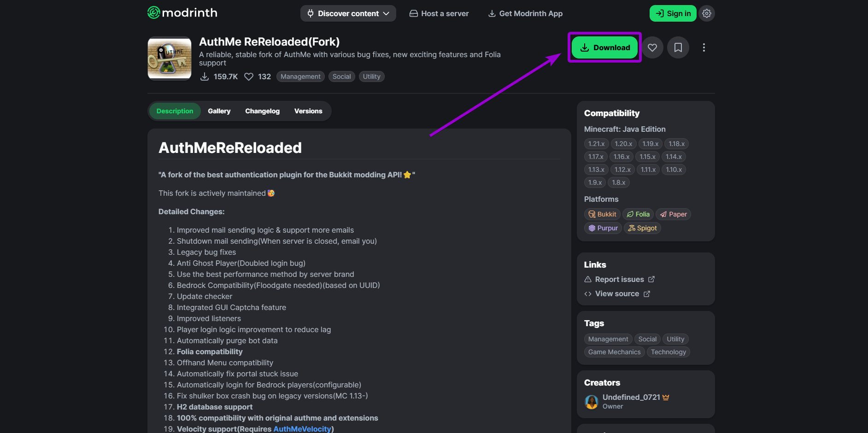Switch to the Description tab
This screenshot has width=868, height=433.
[175, 111]
